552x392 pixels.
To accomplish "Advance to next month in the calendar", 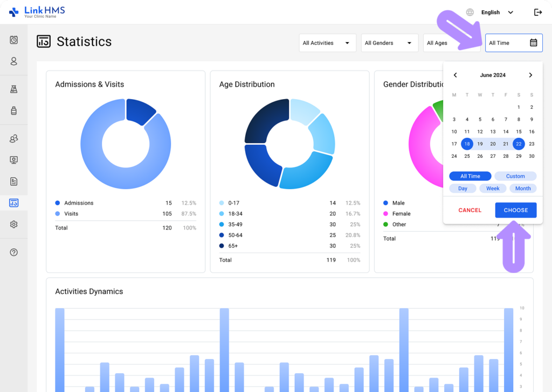I will [530, 75].
